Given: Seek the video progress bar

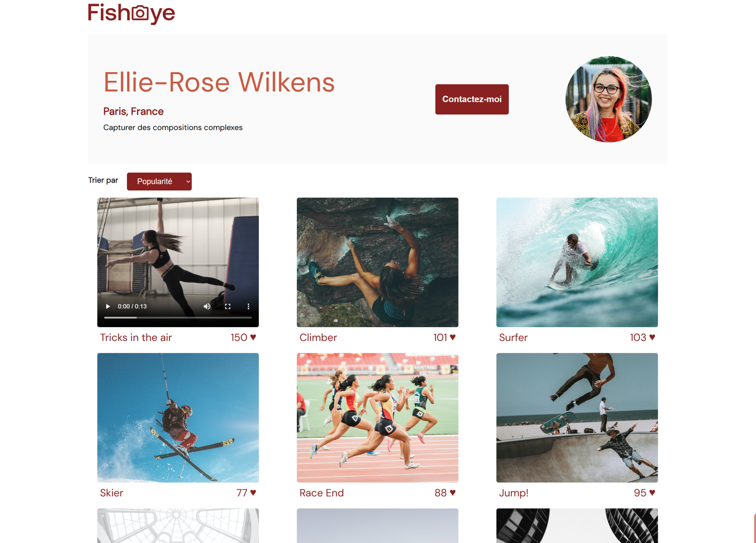Looking at the screenshot, I should (178, 318).
